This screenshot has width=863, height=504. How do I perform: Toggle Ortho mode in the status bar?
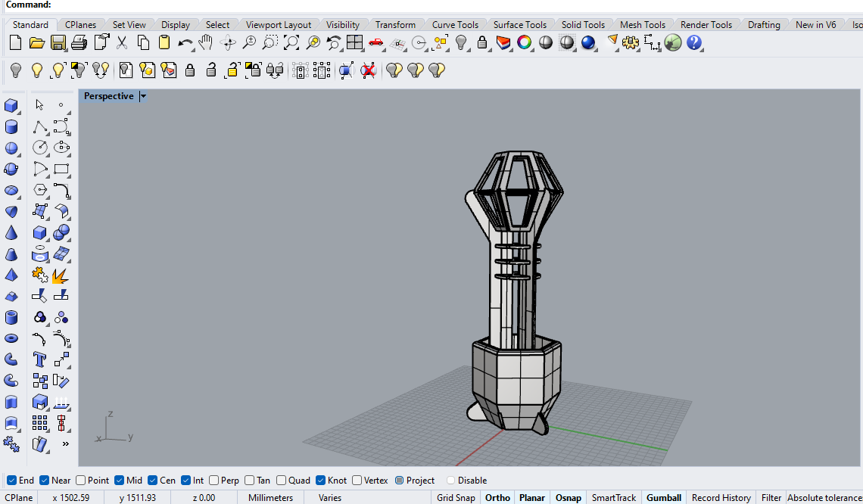pyautogui.click(x=497, y=497)
